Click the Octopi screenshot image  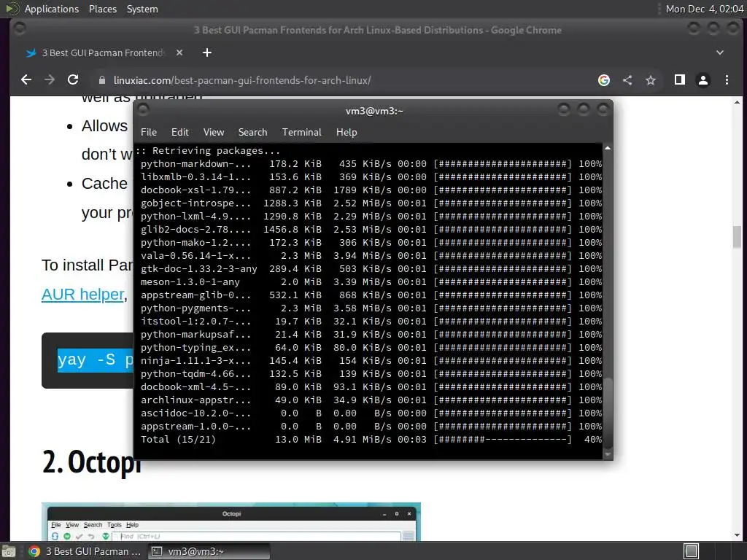coord(231,521)
